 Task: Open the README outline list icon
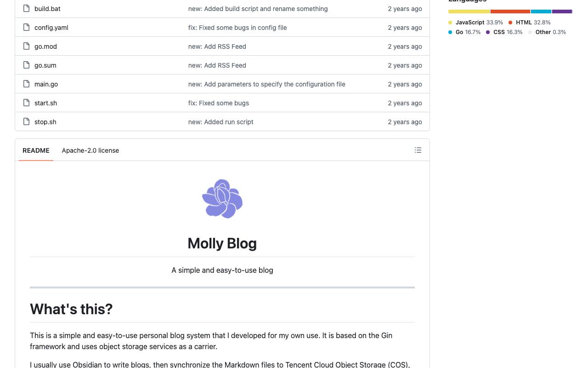click(x=418, y=150)
